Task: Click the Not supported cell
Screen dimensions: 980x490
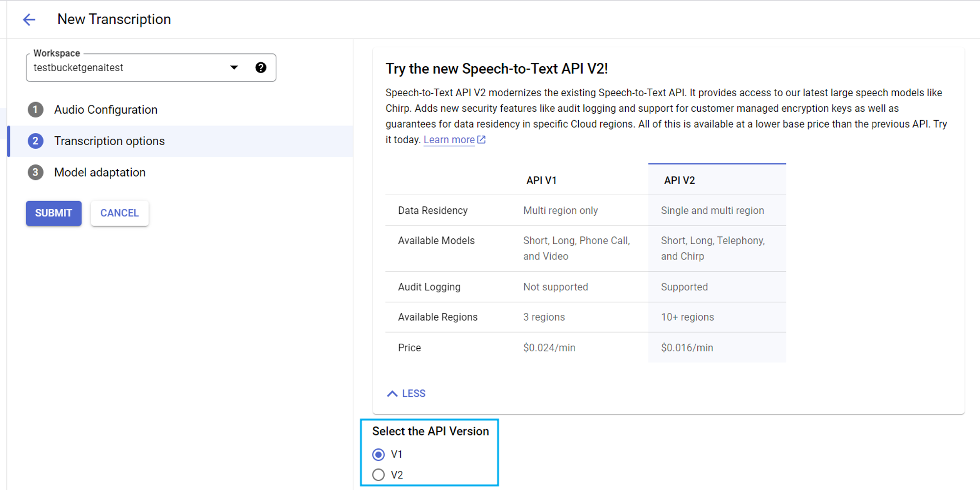Action: pyautogui.click(x=556, y=287)
